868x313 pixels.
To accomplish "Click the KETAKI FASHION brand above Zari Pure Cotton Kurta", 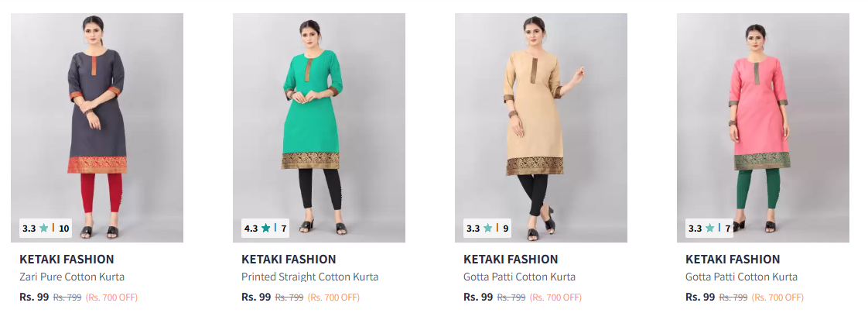I will pyautogui.click(x=67, y=260).
